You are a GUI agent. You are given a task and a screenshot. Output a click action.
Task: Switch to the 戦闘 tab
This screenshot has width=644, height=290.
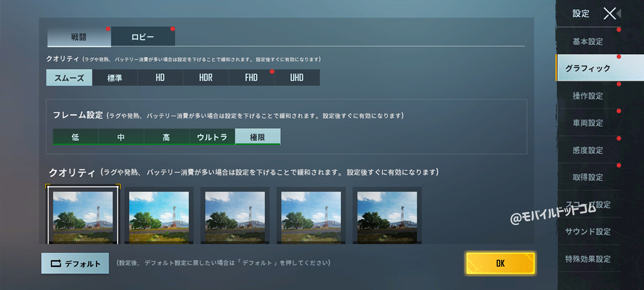(x=79, y=37)
